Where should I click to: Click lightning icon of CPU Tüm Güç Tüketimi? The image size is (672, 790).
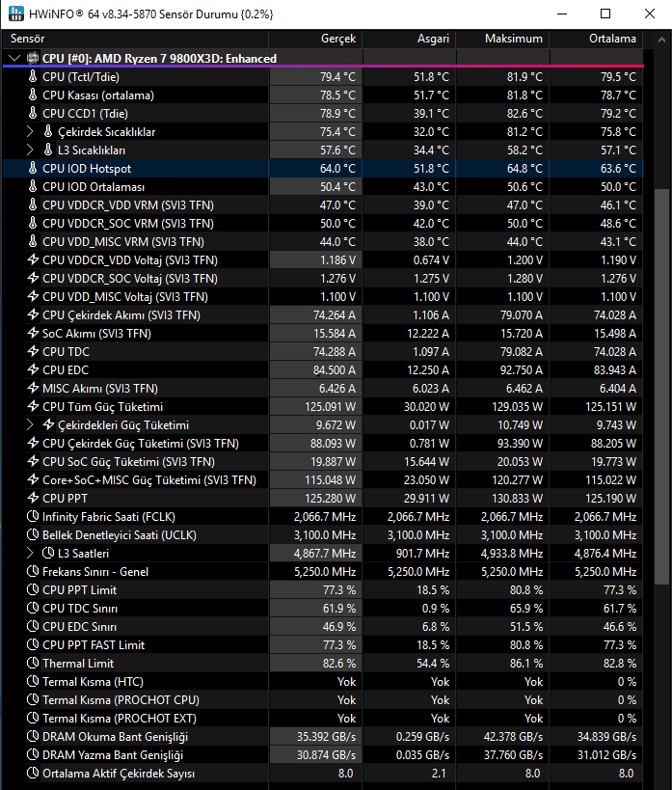(x=33, y=407)
